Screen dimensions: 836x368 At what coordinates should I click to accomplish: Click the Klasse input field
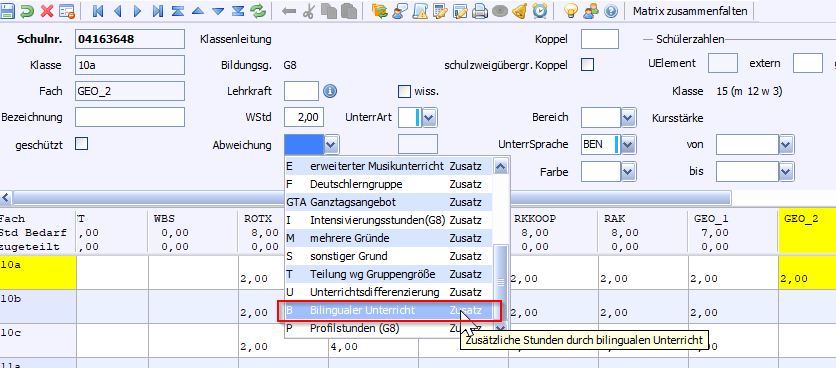coord(130,66)
